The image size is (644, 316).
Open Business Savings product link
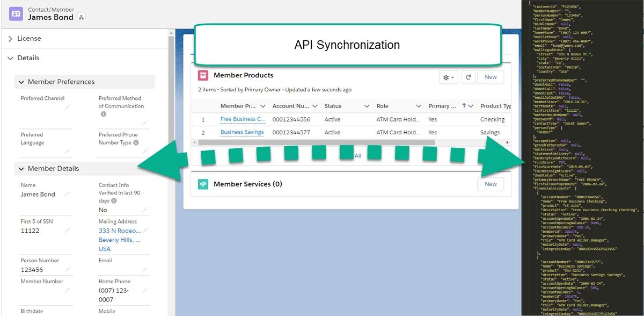[x=242, y=132]
